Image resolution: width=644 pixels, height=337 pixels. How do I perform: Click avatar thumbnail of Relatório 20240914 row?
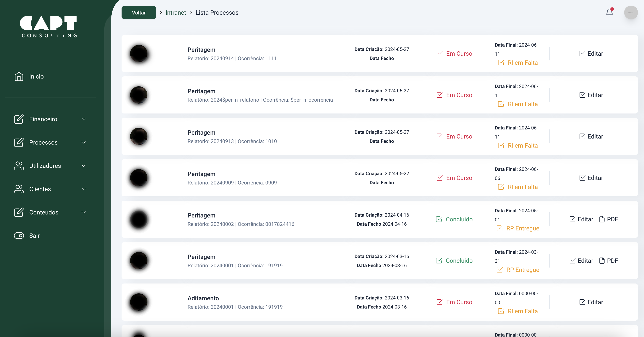139,54
